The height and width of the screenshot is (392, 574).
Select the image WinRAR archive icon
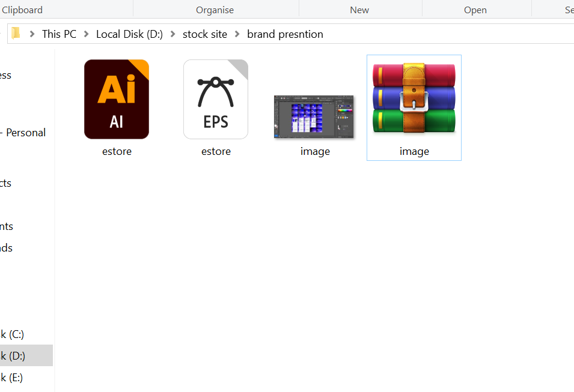coord(414,98)
